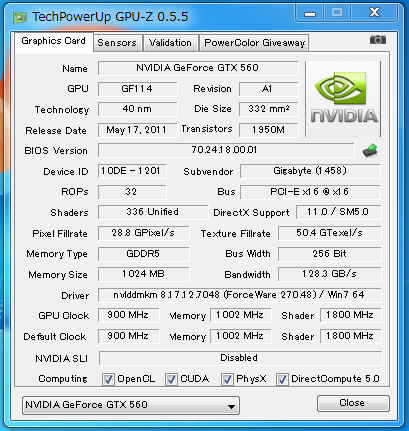The width and height of the screenshot is (409, 431).
Task: Click the DirectX Support value 11.0 / SM5.0
Action: (x=338, y=212)
